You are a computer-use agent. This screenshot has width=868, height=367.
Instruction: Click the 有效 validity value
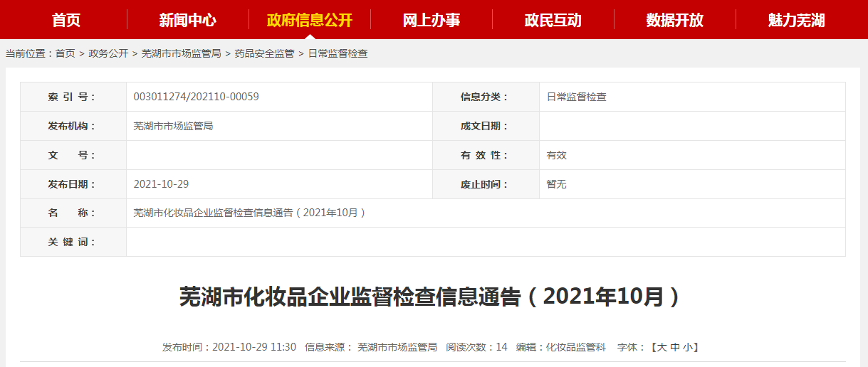point(557,155)
